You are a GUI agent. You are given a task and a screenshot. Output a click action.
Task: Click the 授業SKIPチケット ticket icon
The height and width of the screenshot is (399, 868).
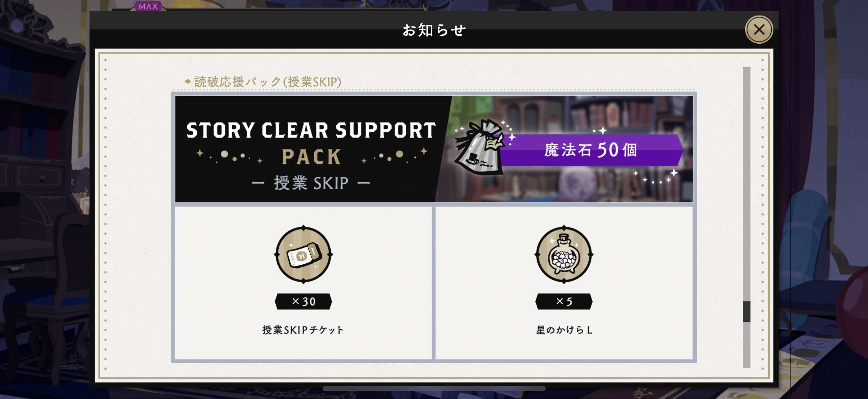tap(303, 254)
